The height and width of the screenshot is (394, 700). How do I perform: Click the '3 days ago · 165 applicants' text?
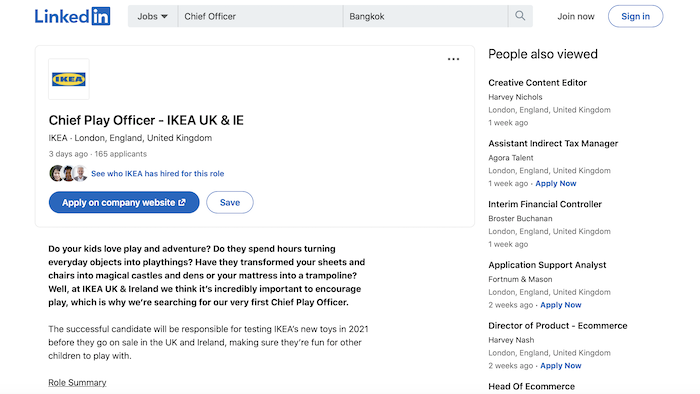pyautogui.click(x=98, y=154)
